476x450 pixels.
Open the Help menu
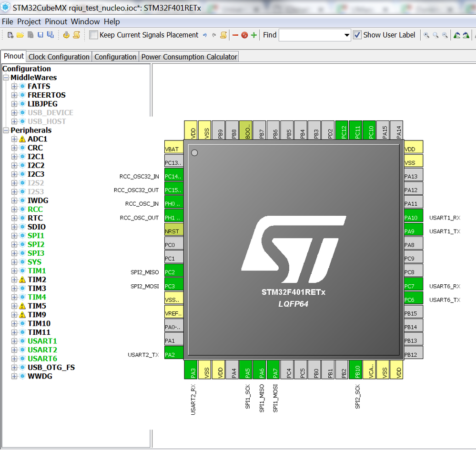click(111, 22)
